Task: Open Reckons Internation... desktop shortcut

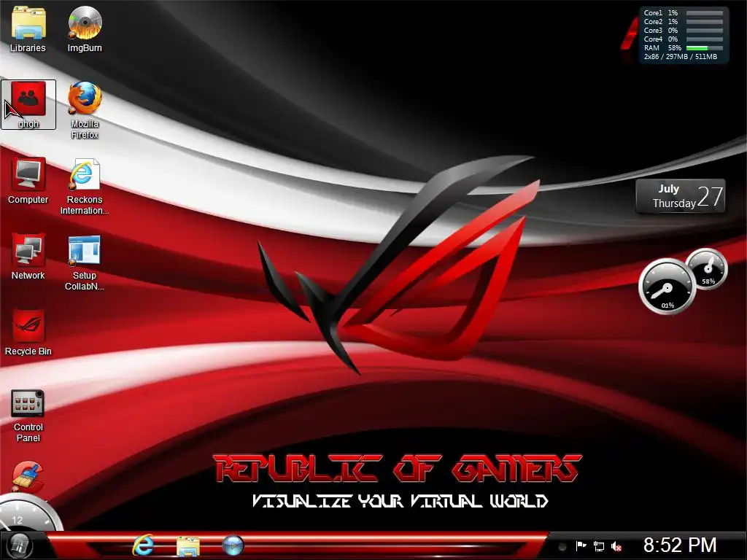Action: point(85,187)
